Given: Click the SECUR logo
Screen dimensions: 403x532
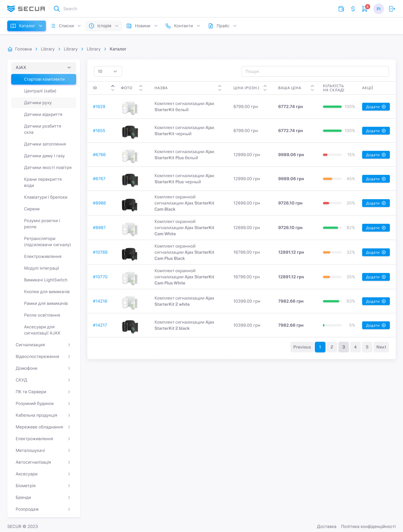Looking at the screenshot, I should click(26, 9).
